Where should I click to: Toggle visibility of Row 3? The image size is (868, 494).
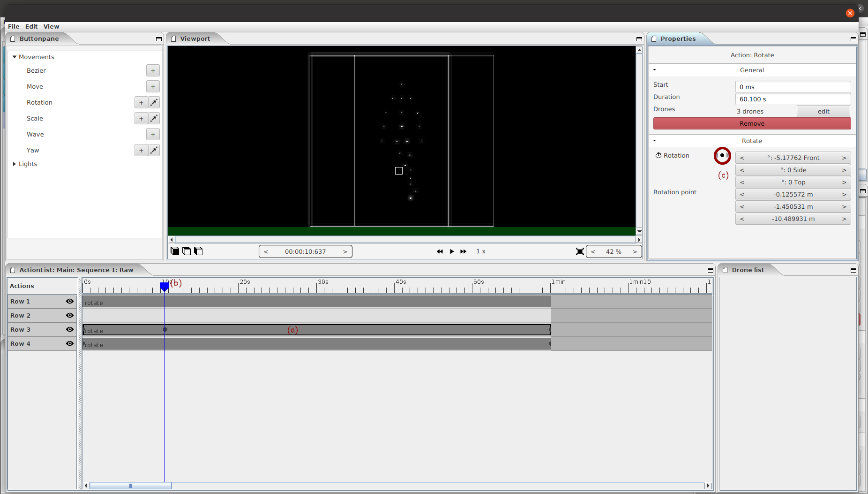point(70,329)
